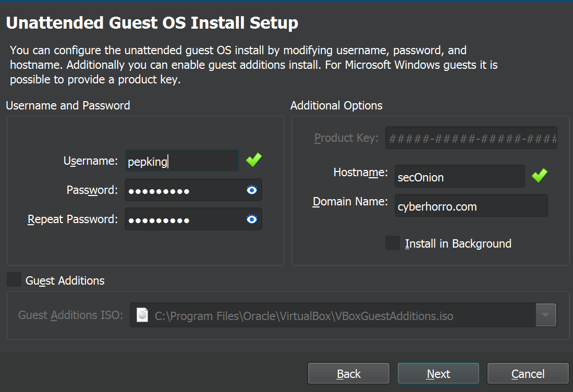This screenshot has height=392, width=573.
Task: Enable the Install in Background checkbox
Action: [393, 243]
